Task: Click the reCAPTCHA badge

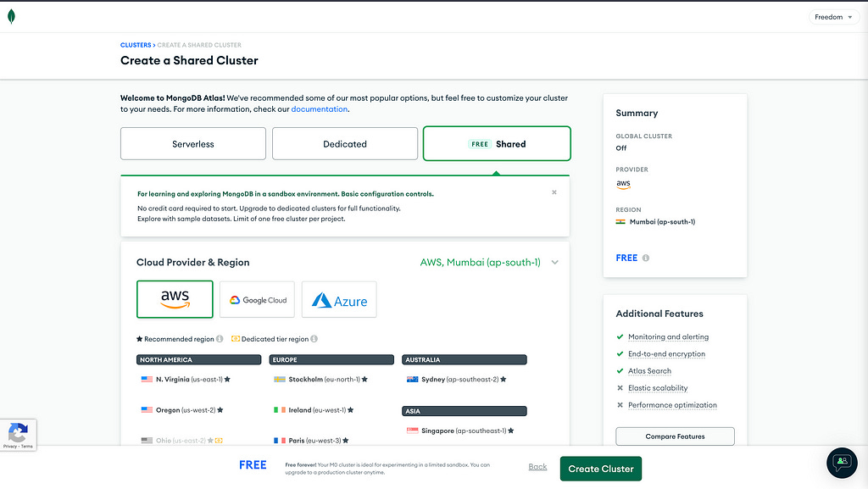Action: (18, 436)
